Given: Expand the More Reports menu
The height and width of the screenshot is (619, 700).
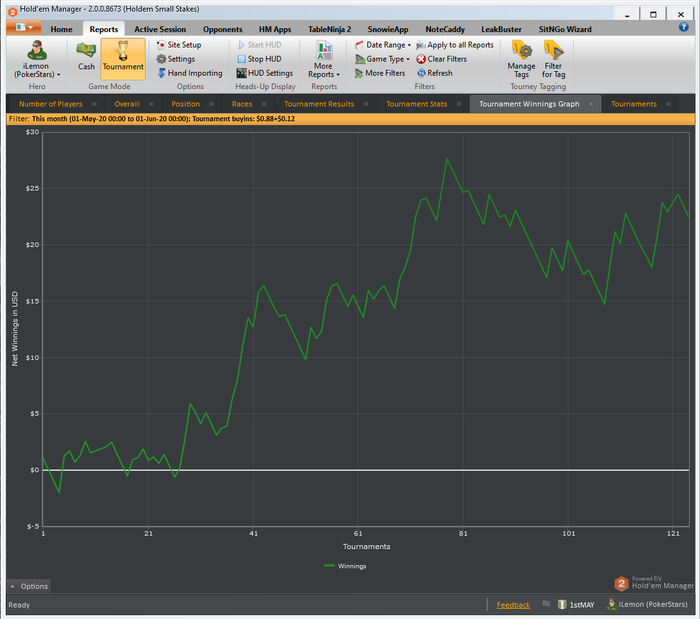Looking at the screenshot, I should [324, 59].
